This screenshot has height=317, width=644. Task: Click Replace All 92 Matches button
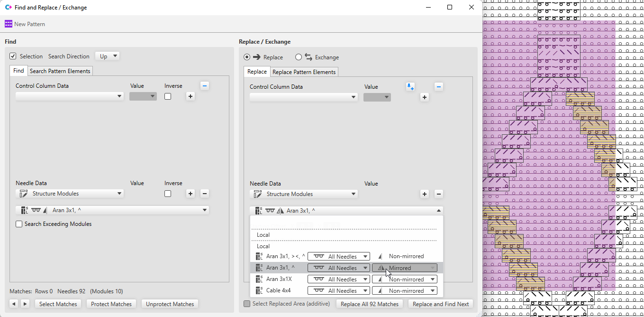point(370,304)
